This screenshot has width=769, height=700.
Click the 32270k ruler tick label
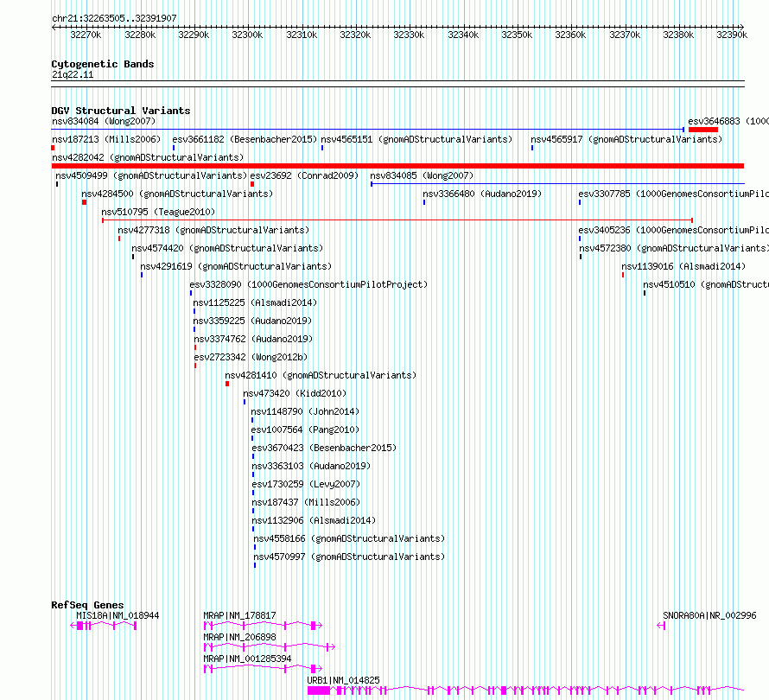pyautogui.click(x=86, y=35)
